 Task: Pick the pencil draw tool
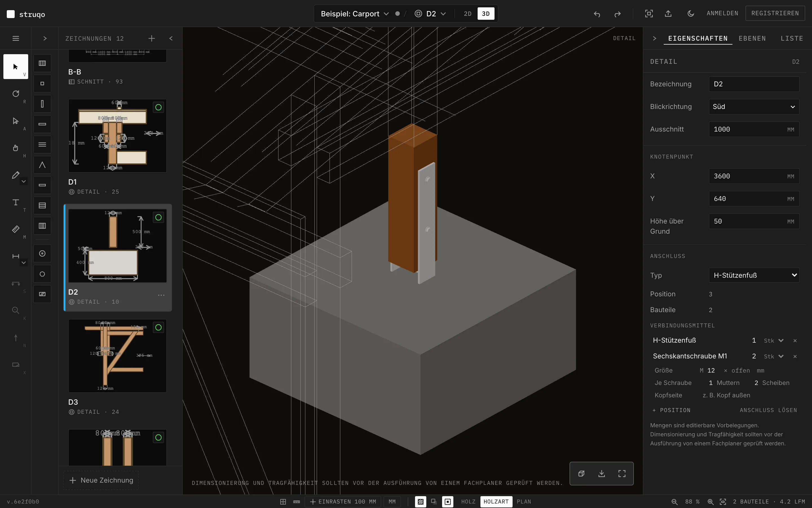pyautogui.click(x=16, y=175)
